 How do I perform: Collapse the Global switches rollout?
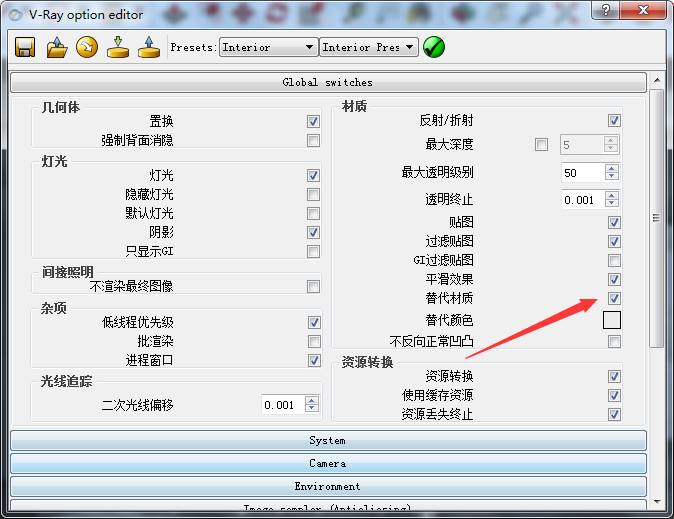coord(328,82)
